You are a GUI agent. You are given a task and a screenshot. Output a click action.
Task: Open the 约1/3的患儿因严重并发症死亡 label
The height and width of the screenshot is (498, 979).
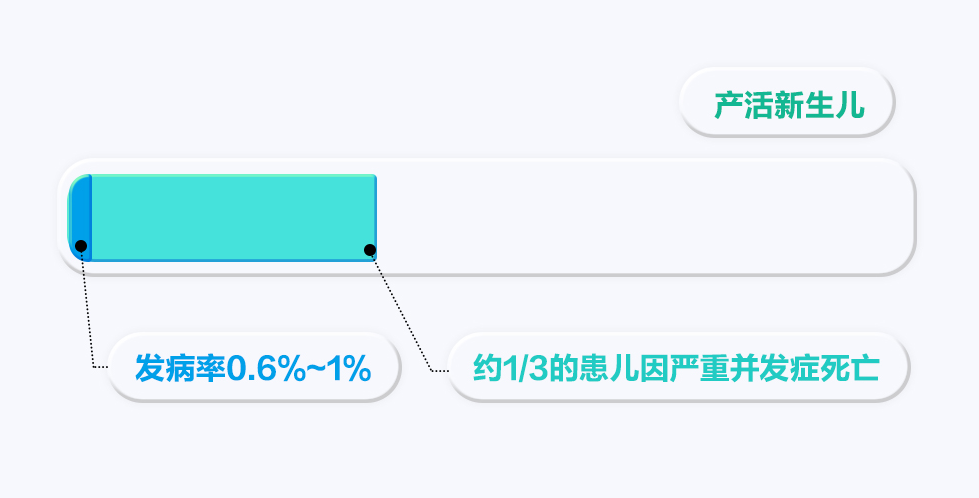(678, 367)
